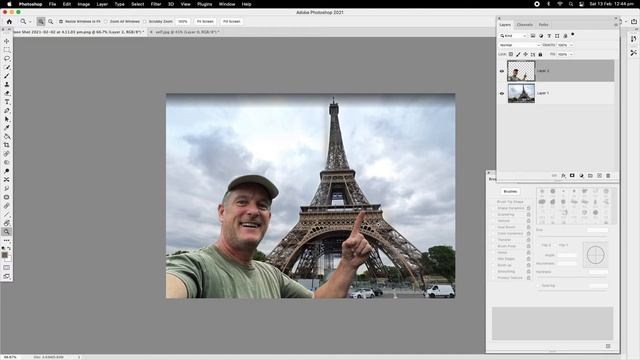Click the zoom-in magnifier in options bar
The width and height of the screenshot is (640, 360).
(x=41, y=21)
